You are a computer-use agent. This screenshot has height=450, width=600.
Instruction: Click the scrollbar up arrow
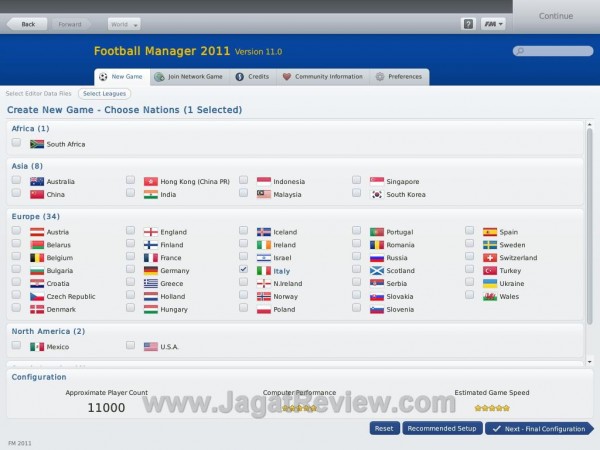pyautogui.click(x=590, y=125)
